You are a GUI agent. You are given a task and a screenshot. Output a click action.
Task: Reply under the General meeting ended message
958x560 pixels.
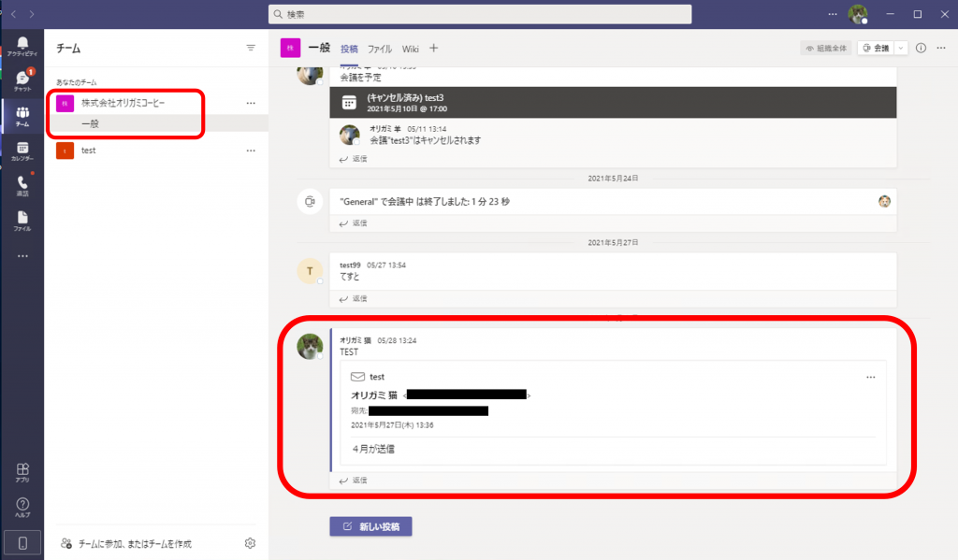[x=353, y=223]
